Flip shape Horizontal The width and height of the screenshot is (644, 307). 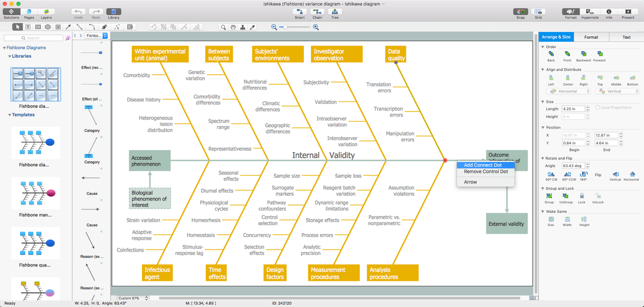[631, 175]
